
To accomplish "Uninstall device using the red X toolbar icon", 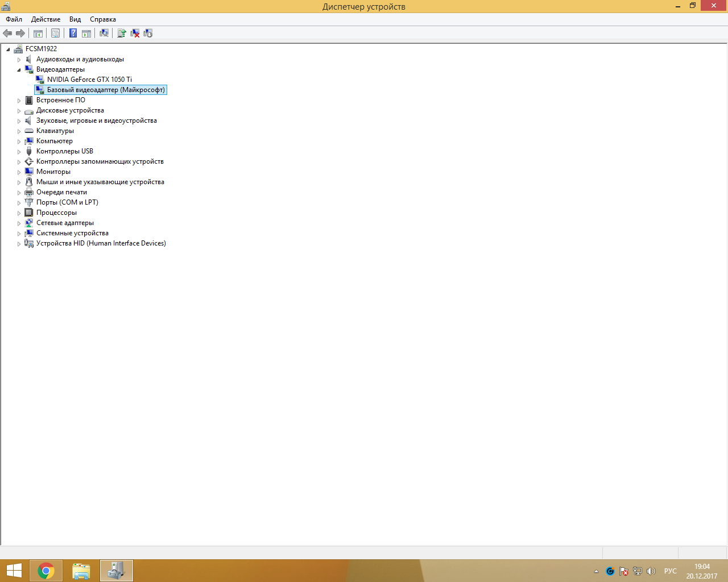I will click(135, 33).
